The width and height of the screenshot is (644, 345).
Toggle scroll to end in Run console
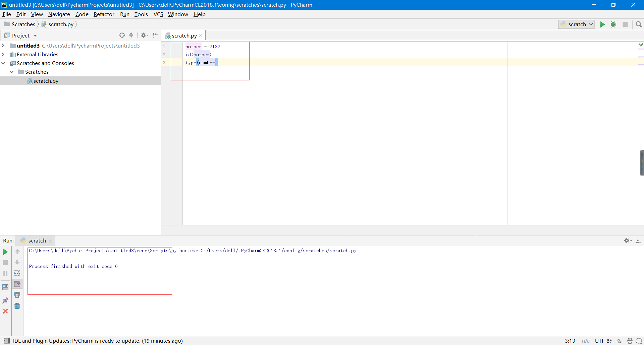[17, 284]
